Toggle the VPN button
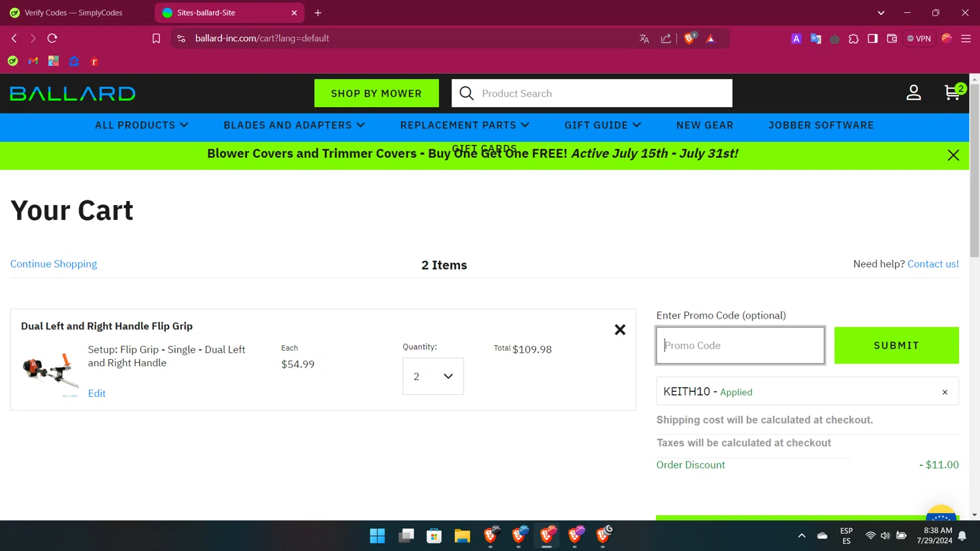The width and height of the screenshot is (980, 551). (919, 39)
